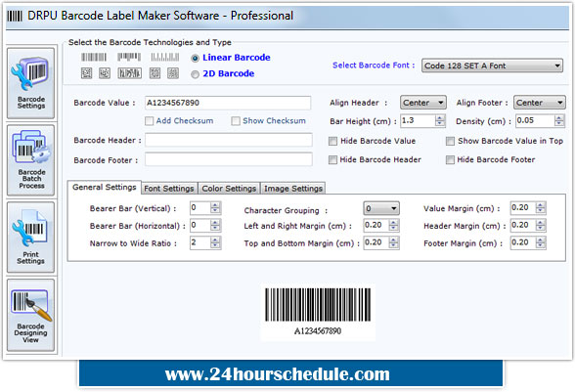Click the Density value field
Image resolution: width=575 pixels, height=392 pixels.
535,120
